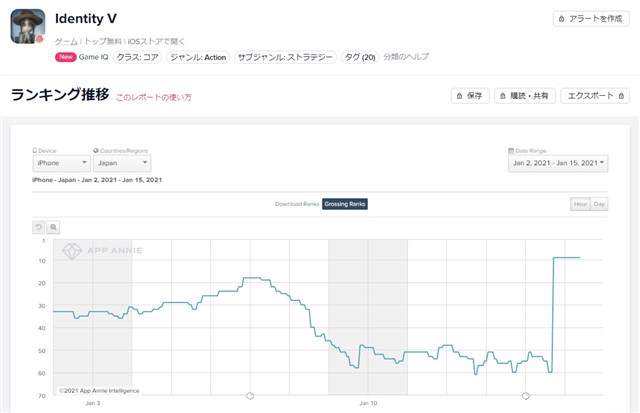This screenshot has height=413, width=640.
Task: Switch to the Grossing Ranks tab
Action: (x=345, y=204)
